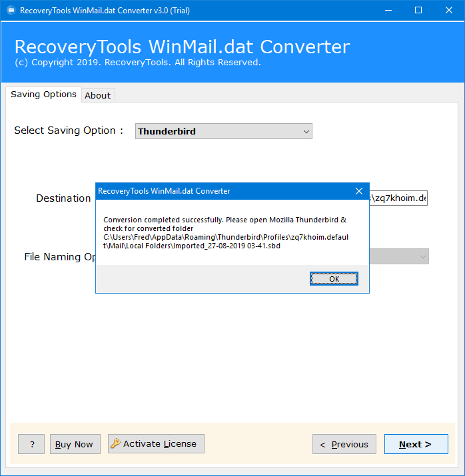
Task: Select the Saving Options tab
Action: tap(43, 95)
